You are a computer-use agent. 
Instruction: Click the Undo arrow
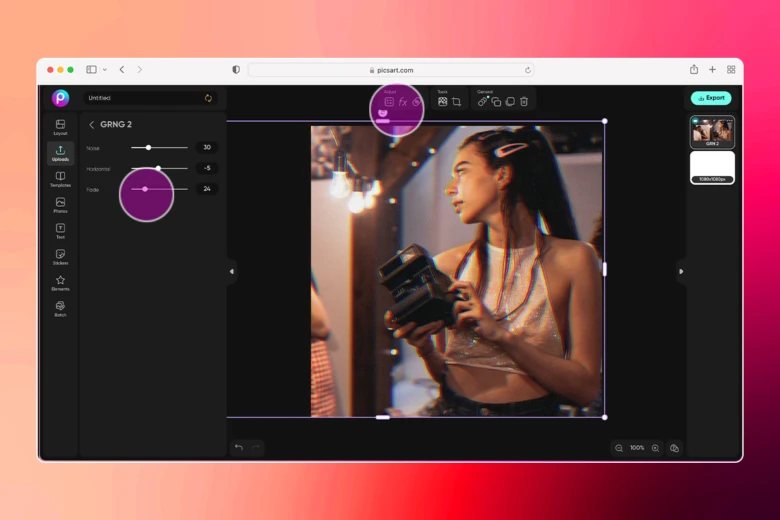(x=238, y=447)
